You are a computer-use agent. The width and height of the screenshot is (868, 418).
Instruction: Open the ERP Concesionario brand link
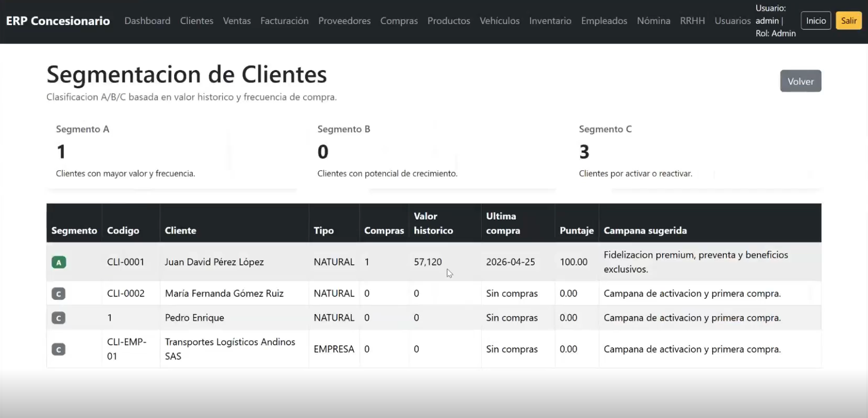[58, 21]
